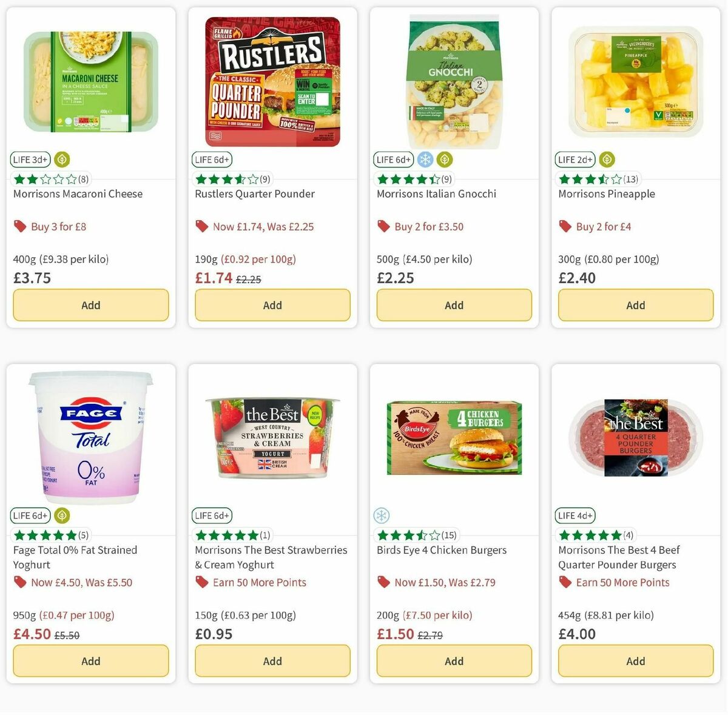This screenshot has width=728, height=715.
Task: Open the (13) reviews for Morrisons Pineapple
Action: [x=629, y=179]
